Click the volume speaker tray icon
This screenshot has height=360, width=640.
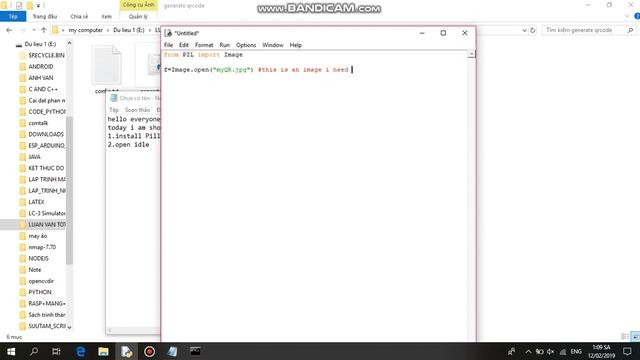pos(551,351)
